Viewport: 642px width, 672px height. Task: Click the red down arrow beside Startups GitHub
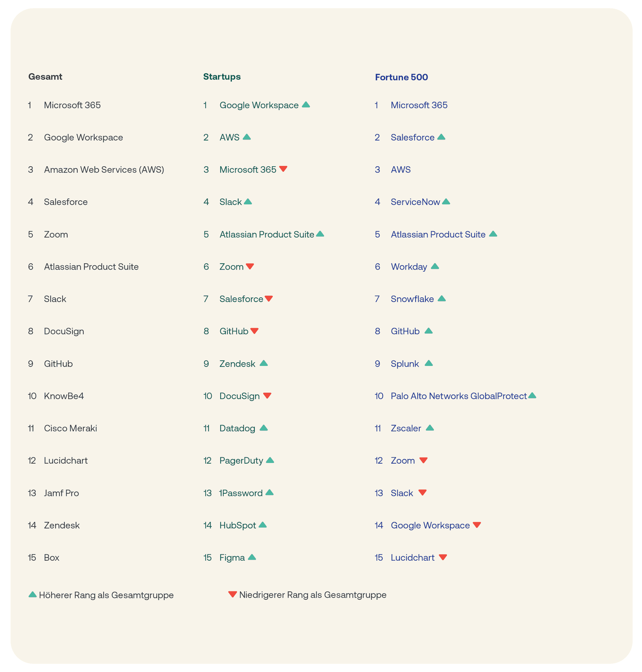click(x=254, y=331)
